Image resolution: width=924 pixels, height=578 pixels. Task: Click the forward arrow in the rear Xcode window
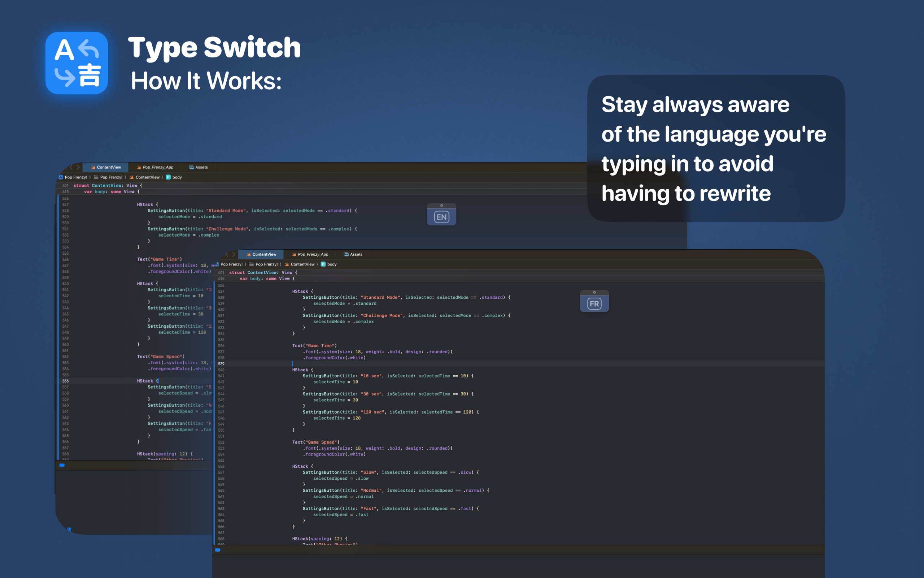[x=78, y=167]
